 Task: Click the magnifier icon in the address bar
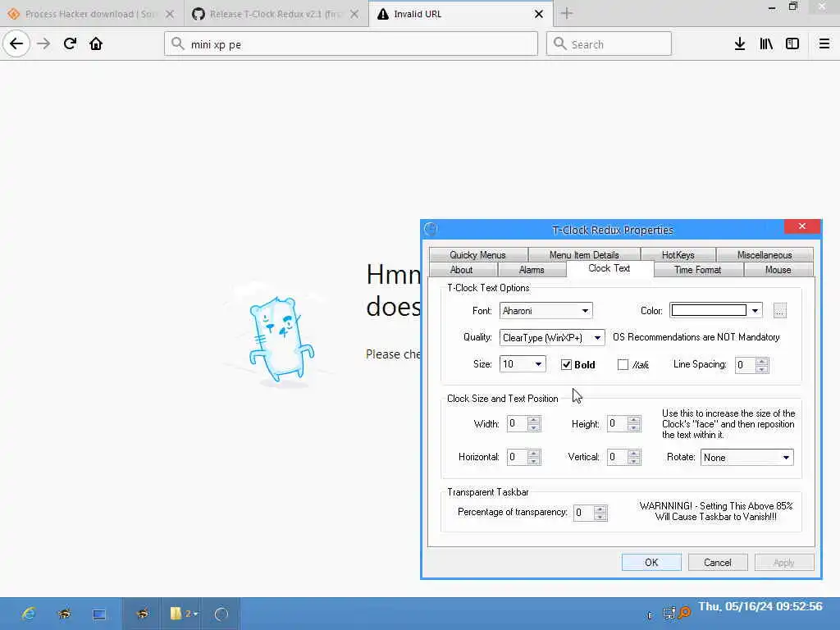click(x=178, y=44)
